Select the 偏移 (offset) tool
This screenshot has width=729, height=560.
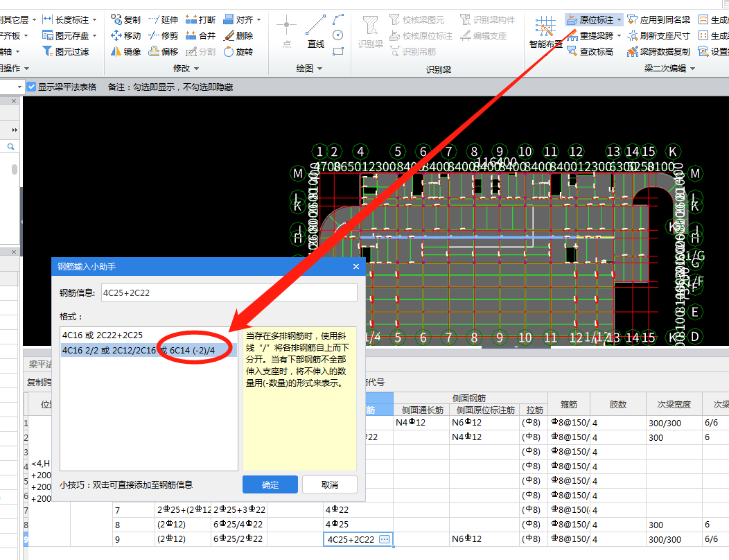coord(163,51)
